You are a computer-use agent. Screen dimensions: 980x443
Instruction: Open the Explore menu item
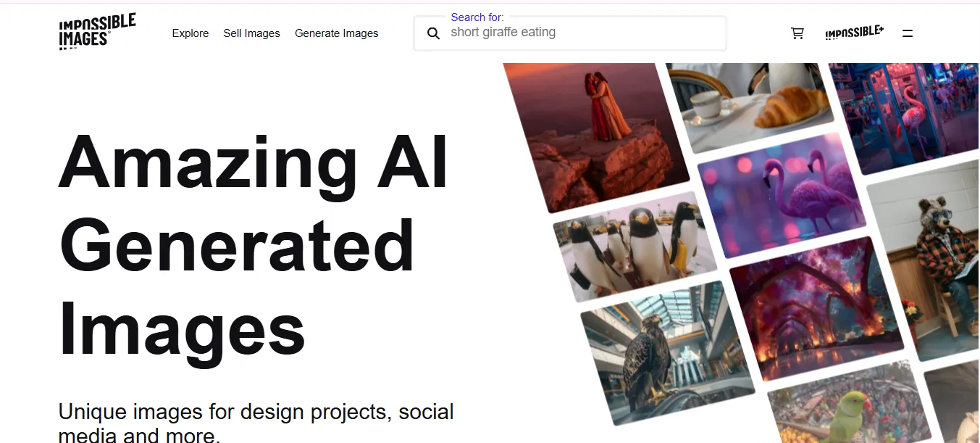(x=190, y=33)
